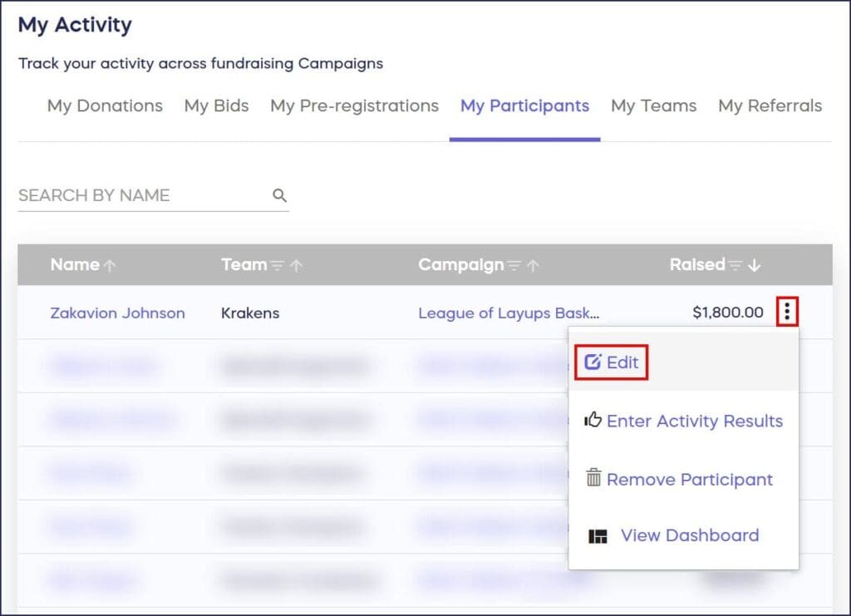Switch to the My Teams tab
Image resolution: width=851 pixels, height=616 pixels.
click(x=653, y=106)
